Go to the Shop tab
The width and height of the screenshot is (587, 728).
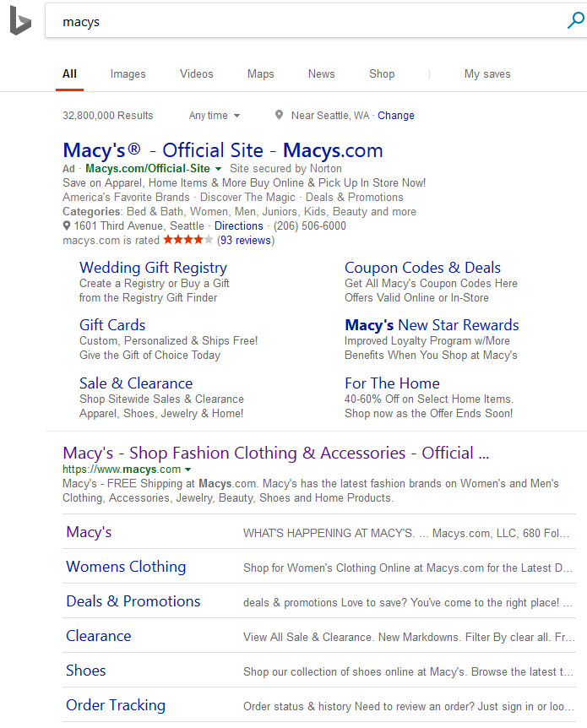tap(382, 74)
